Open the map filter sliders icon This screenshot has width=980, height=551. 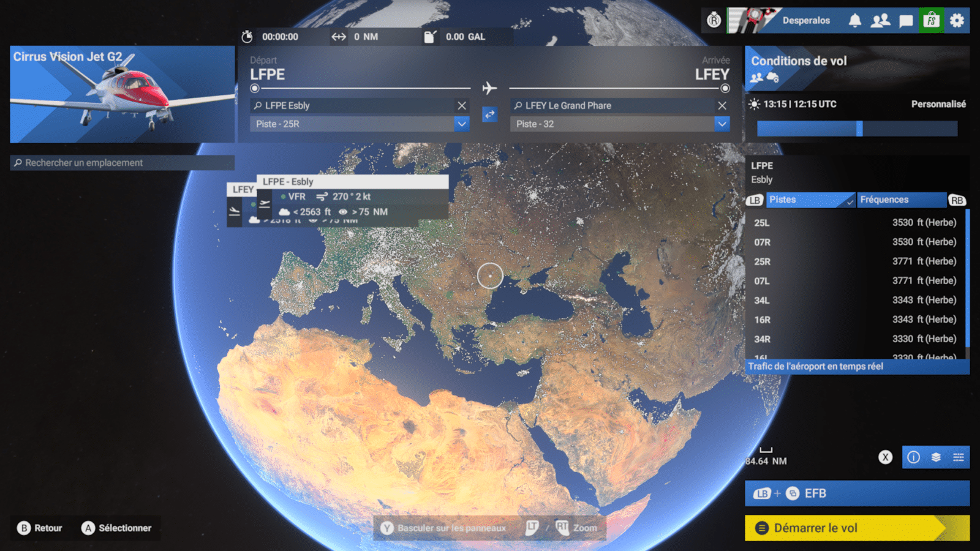coord(959,457)
